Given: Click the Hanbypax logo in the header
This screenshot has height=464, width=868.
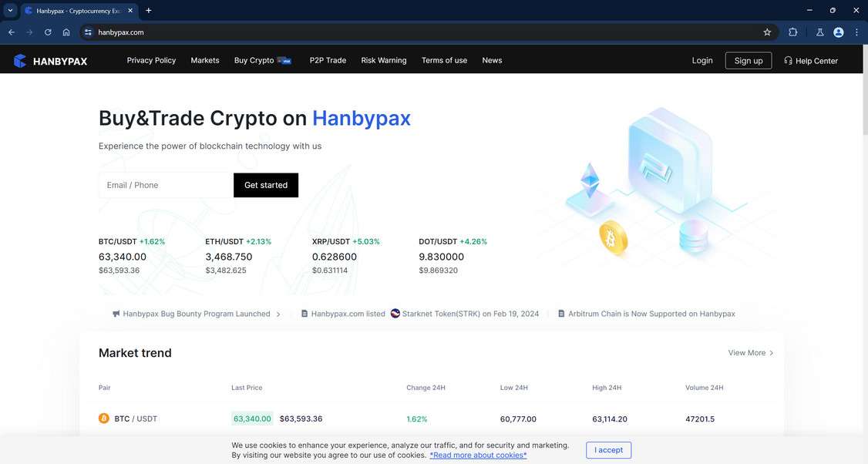Looking at the screenshot, I should pyautogui.click(x=50, y=61).
